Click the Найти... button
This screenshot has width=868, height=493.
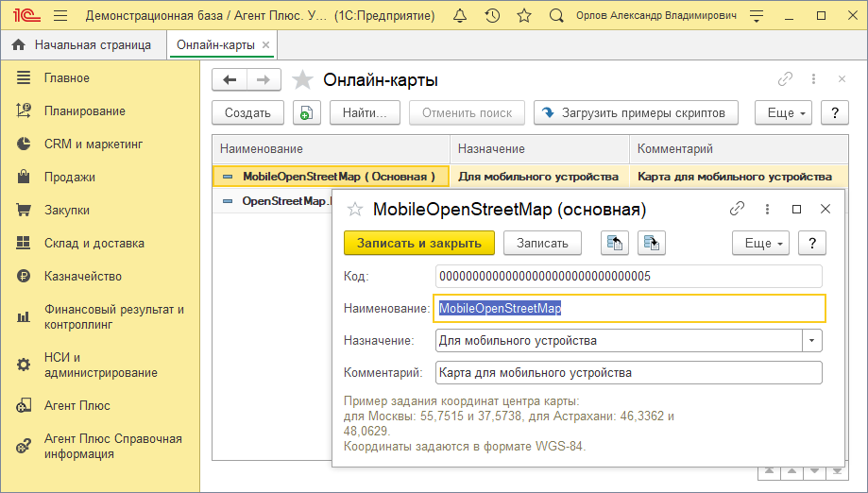point(365,113)
